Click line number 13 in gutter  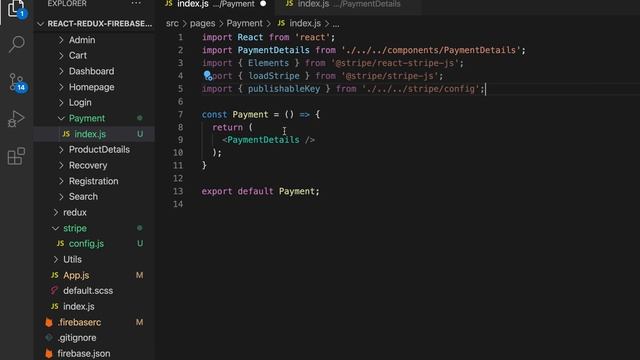(178, 191)
